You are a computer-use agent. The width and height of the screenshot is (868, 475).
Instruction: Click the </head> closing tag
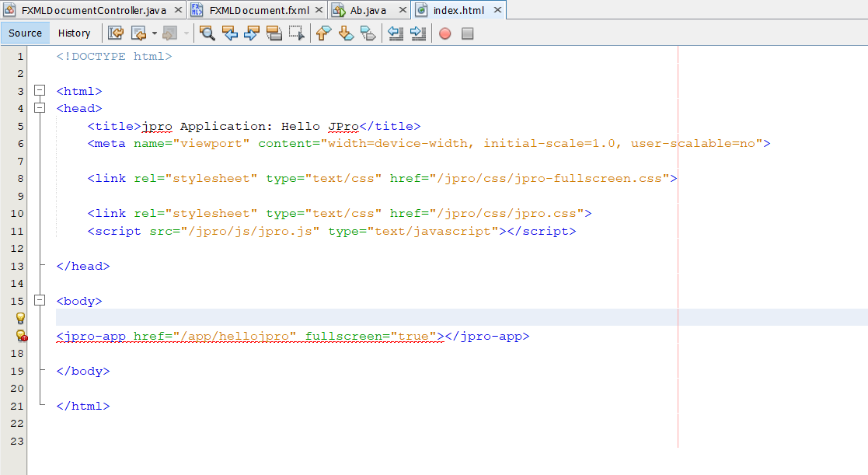83,267
